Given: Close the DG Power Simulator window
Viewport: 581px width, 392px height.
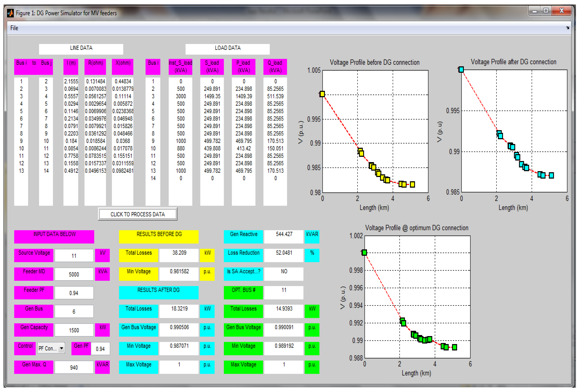Looking at the screenshot, I should (561, 11).
